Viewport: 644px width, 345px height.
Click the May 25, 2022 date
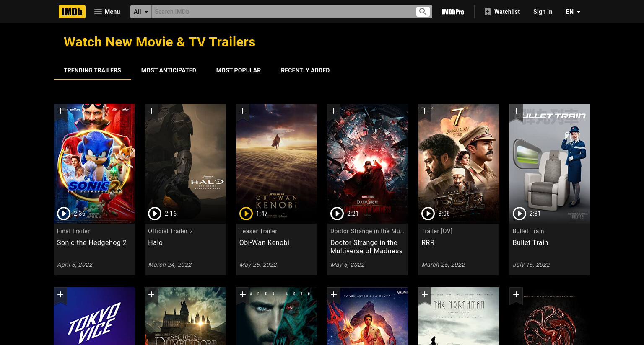coord(258,265)
